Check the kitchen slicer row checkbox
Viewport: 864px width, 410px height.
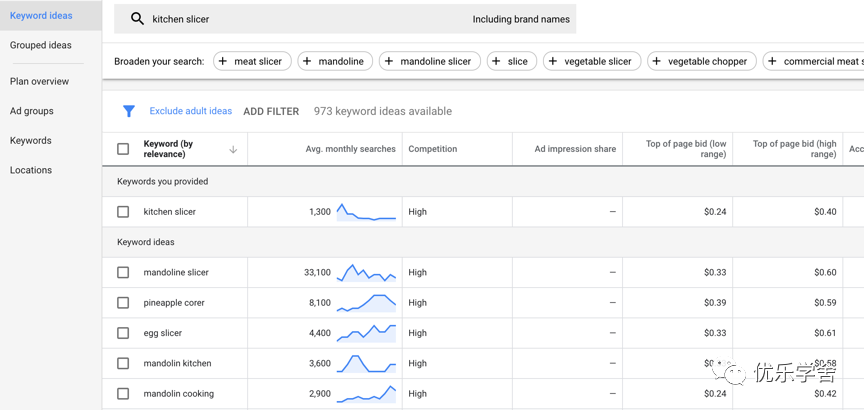[x=123, y=212]
